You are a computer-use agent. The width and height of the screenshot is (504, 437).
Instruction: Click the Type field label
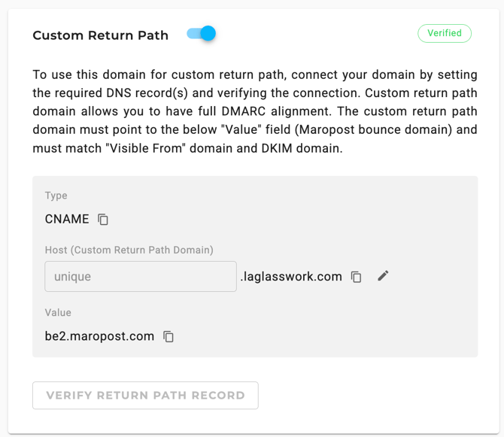click(x=56, y=196)
